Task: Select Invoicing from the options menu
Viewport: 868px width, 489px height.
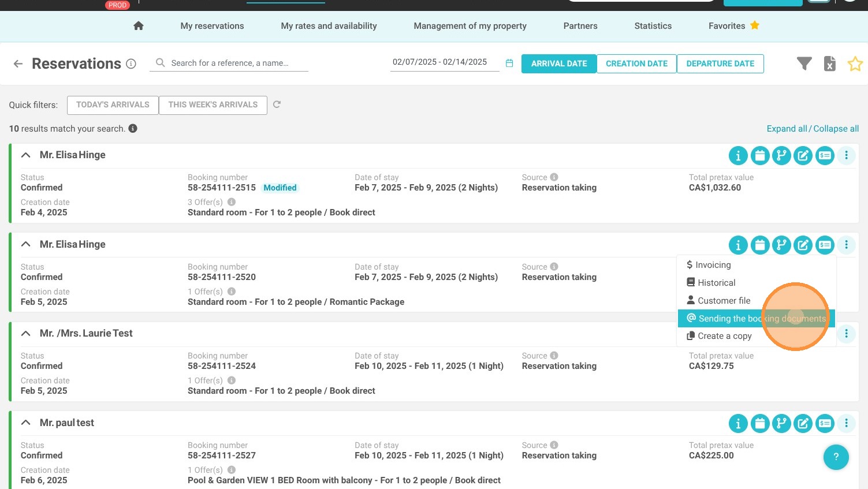Action: point(757,265)
